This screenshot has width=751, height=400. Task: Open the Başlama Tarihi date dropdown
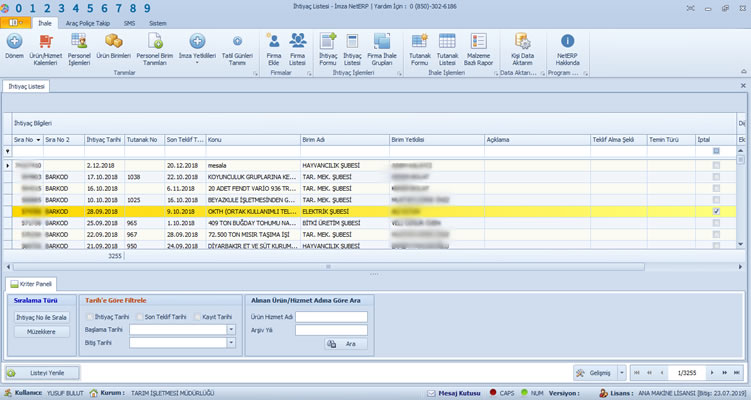tap(231, 330)
